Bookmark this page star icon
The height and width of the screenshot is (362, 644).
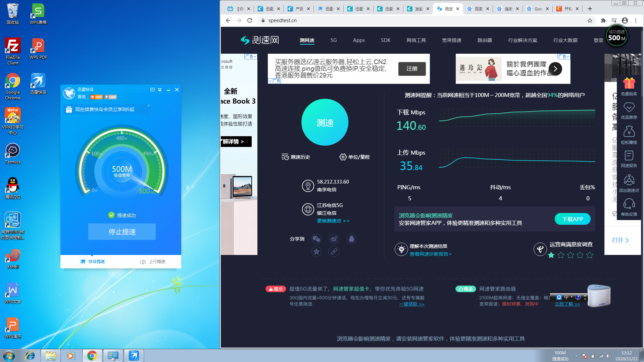(590, 20)
